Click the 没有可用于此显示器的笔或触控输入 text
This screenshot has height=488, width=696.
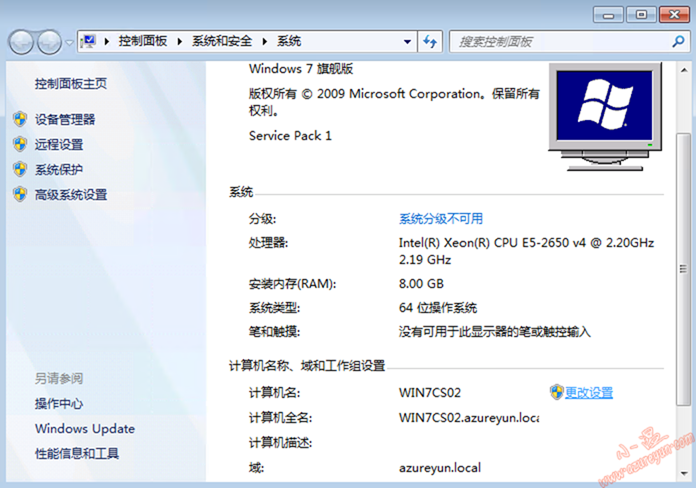click(494, 332)
